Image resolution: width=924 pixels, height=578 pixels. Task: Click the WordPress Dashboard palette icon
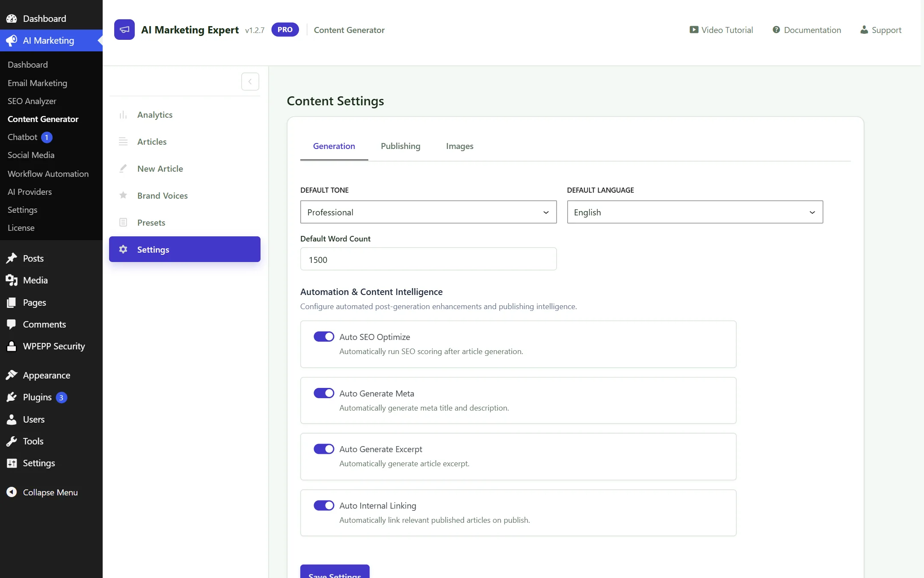coord(12,18)
